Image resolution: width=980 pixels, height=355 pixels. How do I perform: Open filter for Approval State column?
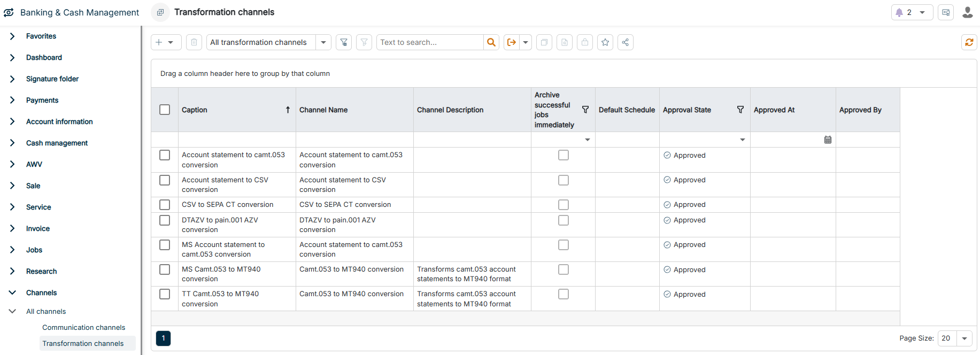(x=740, y=110)
